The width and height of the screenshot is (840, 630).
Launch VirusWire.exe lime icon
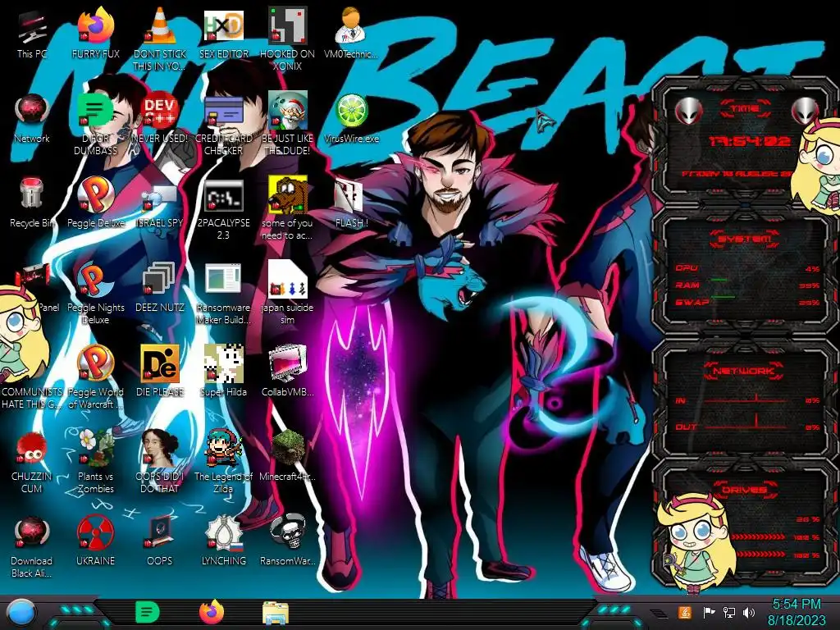click(351, 119)
